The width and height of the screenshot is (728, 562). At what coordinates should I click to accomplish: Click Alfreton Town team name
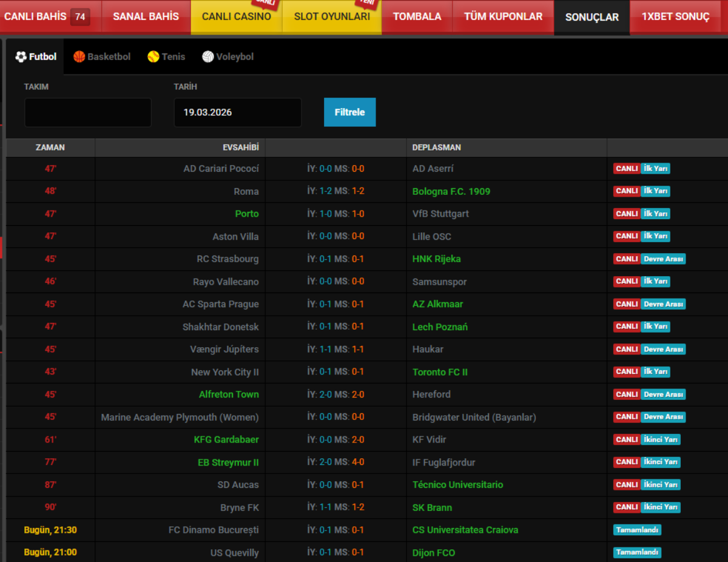tap(229, 394)
